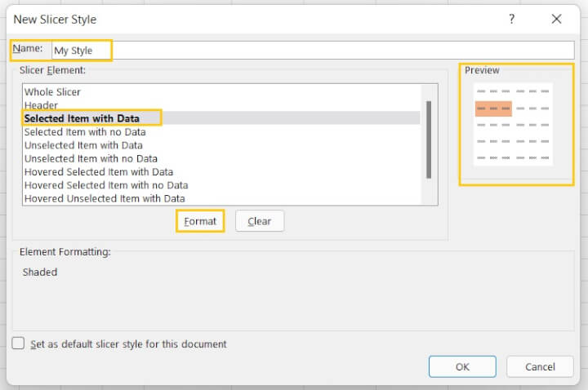Confirm with the OK button

462,366
